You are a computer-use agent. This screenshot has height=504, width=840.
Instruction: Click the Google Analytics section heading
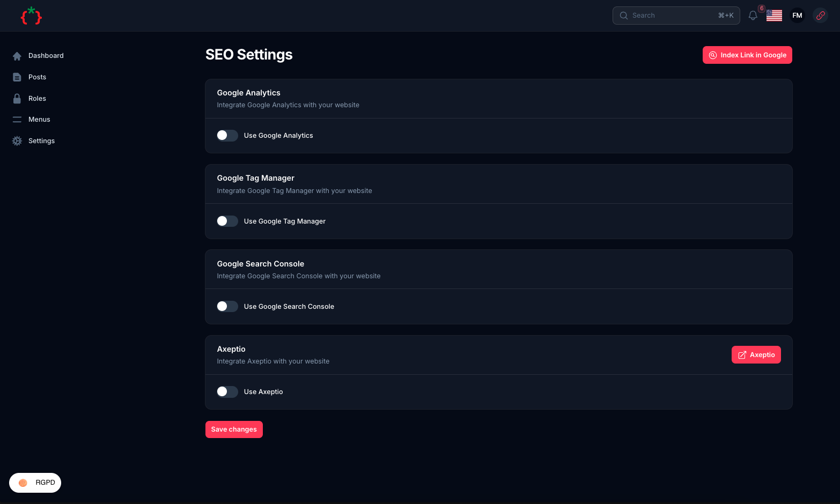249,93
